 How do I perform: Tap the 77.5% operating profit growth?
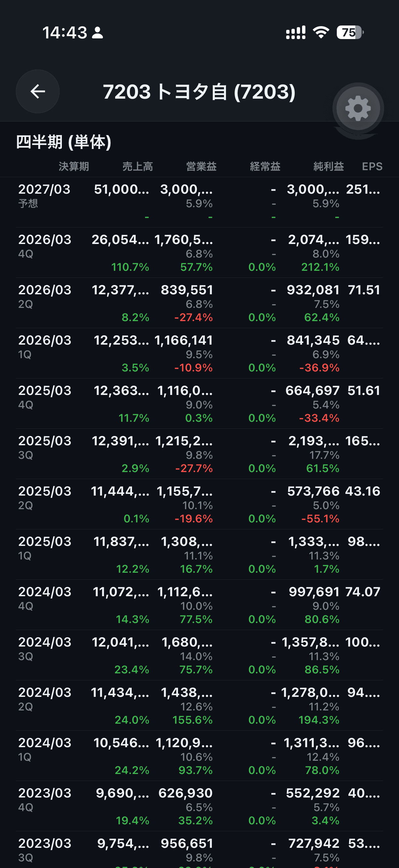[x=196, y=619]
